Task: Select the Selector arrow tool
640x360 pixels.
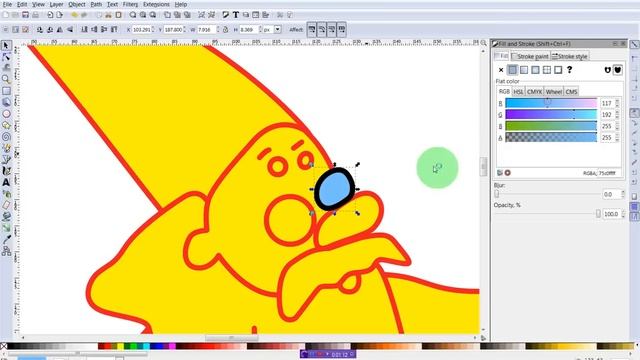Action: pos(6,45)
